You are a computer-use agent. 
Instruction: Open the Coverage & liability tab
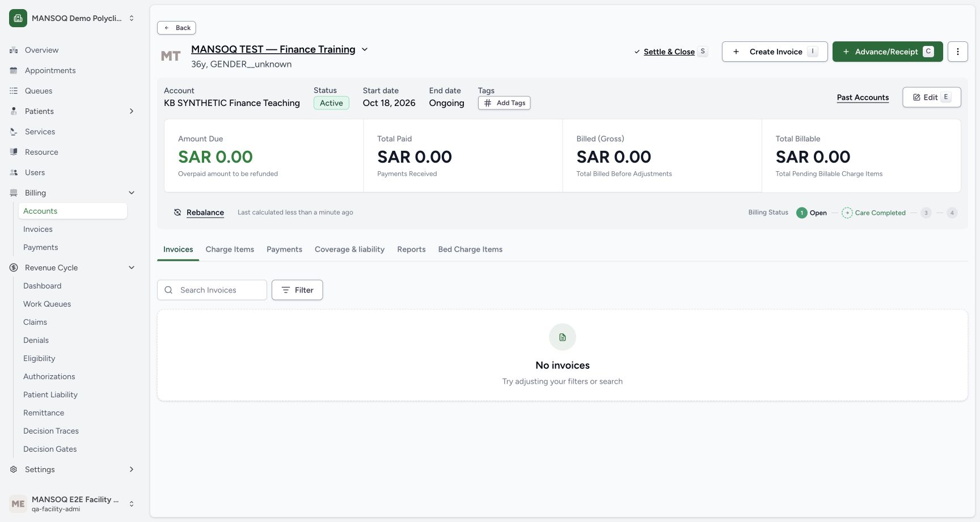tap(349, 249)
